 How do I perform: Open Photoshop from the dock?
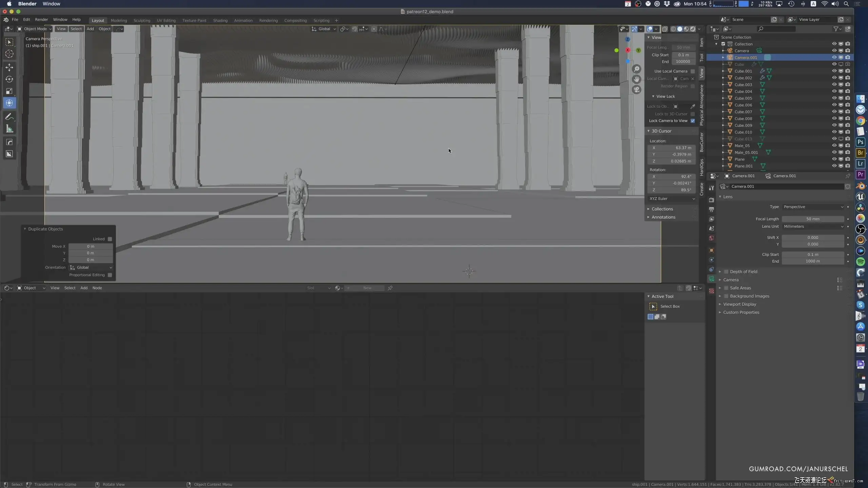coord(860,142)
